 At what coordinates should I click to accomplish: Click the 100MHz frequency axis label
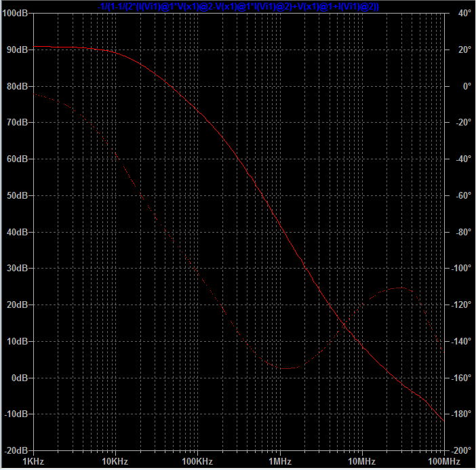(x=444, y=461)
